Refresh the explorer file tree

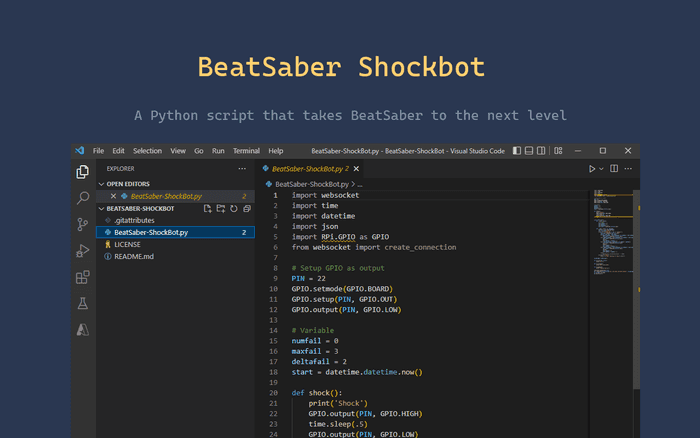click(233, 209)
